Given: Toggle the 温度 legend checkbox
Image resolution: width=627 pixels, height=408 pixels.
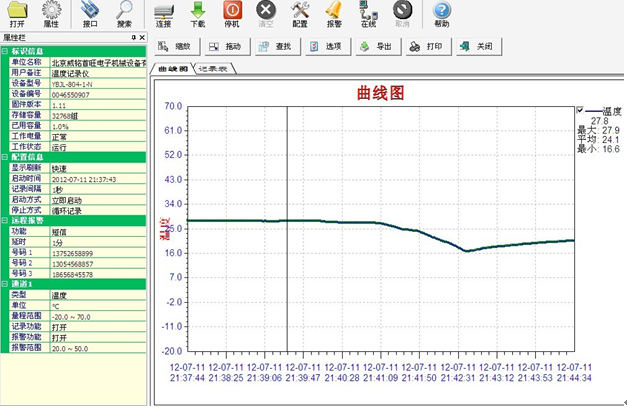Looking at the screenshot, I should click(581, 112).
